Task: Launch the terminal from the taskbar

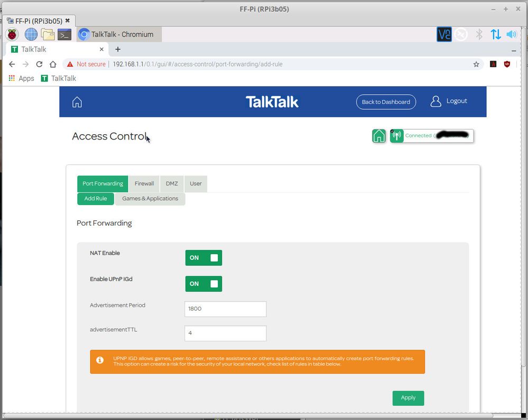Action: [64, 35]
